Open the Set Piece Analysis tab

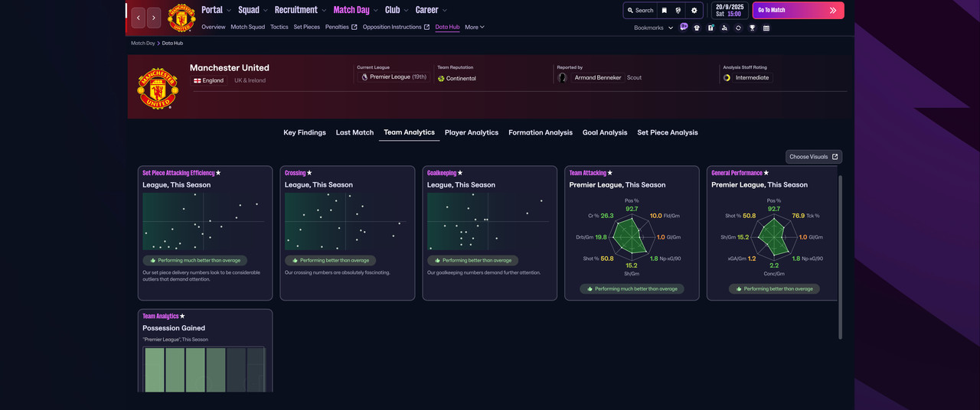pos(667,132)
